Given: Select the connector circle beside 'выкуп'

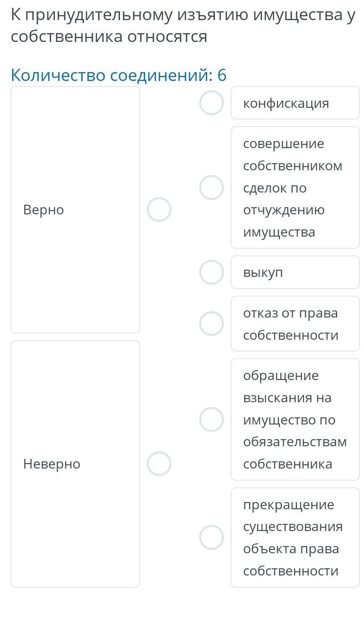Looking at the screenshot, I should point(211,272).
